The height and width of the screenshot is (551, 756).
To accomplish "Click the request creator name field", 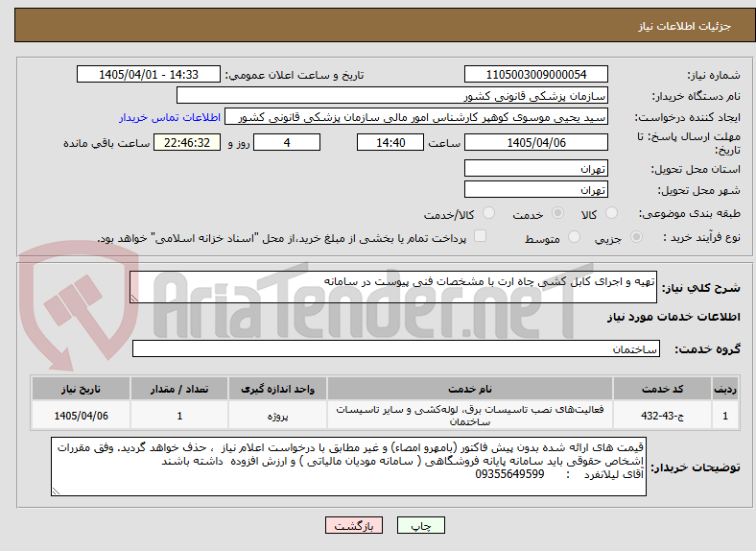I will click(x=416, y=117).
